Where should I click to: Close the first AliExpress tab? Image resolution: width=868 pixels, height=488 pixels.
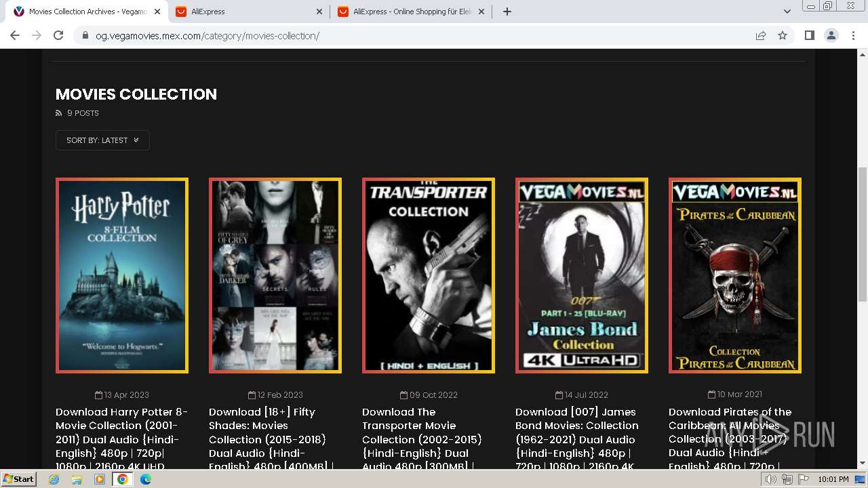(319, 12)
